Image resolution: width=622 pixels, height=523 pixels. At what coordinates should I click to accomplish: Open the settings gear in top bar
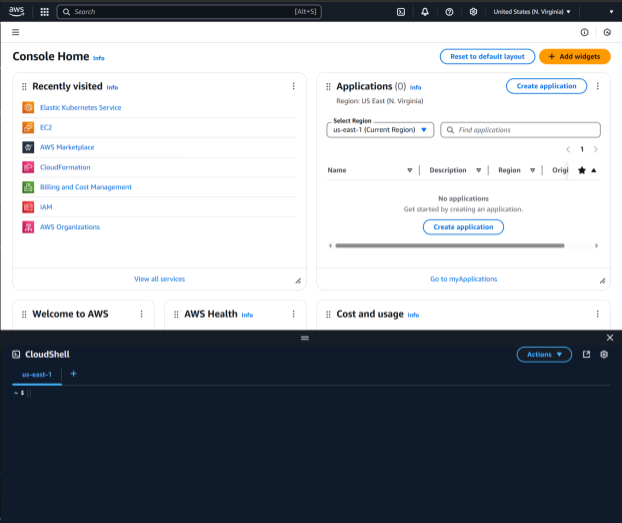tap(473, 12)
